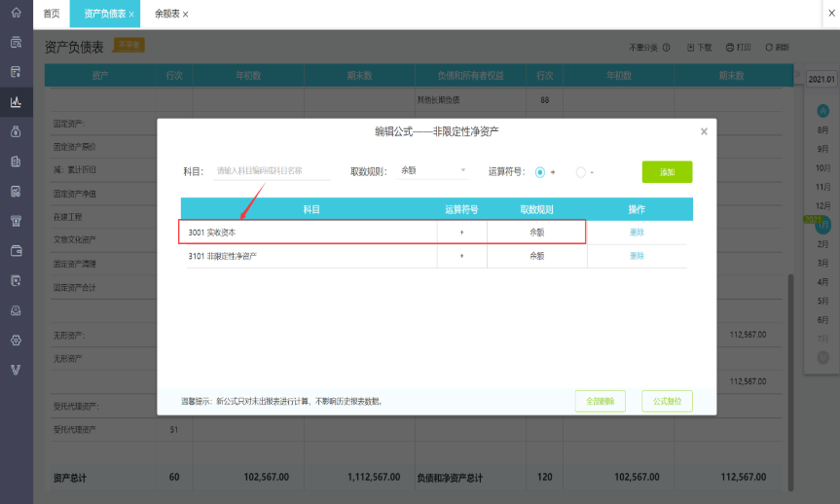Select 5月 in the month list

coord(822,301)
